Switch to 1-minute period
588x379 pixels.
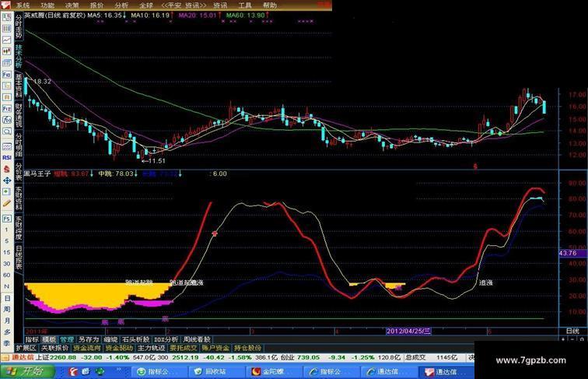coord(7,230)
